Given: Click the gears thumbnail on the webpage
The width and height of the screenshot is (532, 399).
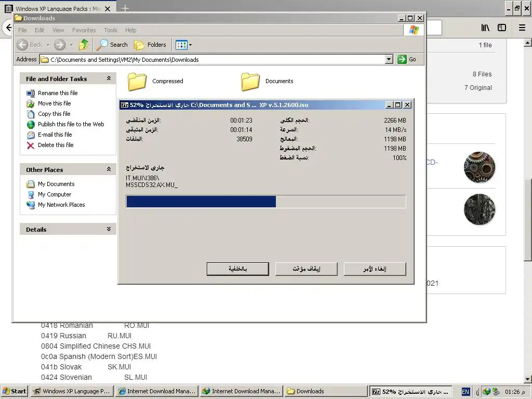Looking at the screenshot, I should point(480,167).
